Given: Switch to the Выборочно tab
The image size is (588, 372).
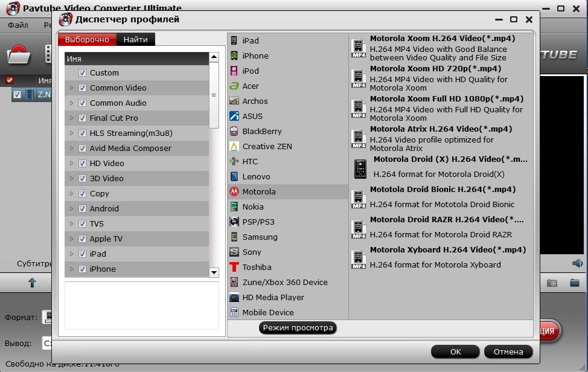Looking at the screenshot, I should pyautogui.click(x=87, y=39).
